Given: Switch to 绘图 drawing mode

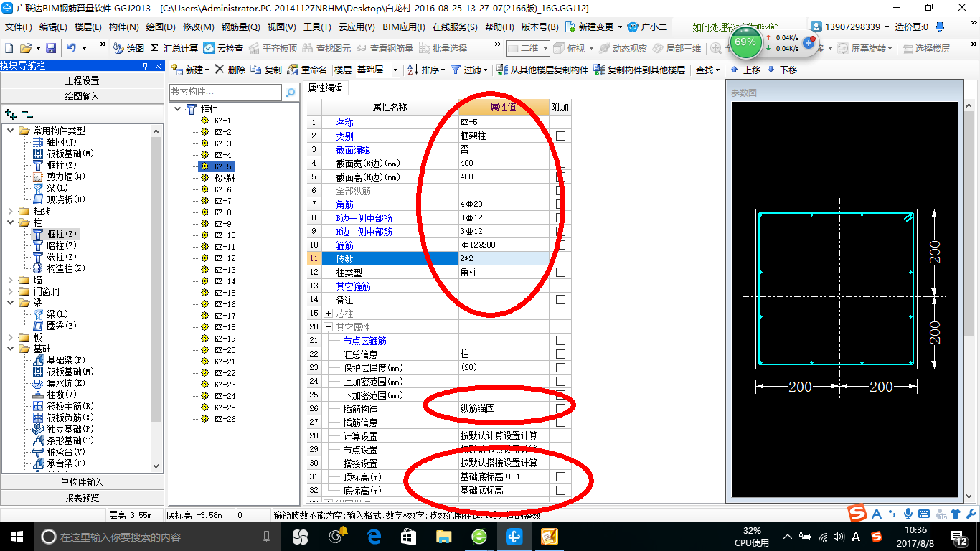Looking at the screenshot, I should (128, 48).
